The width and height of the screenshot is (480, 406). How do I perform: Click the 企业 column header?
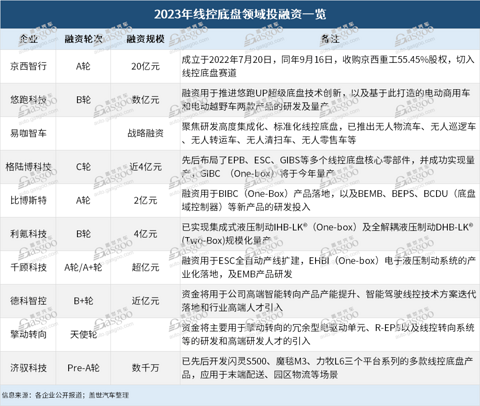click(x=28, y=39)
